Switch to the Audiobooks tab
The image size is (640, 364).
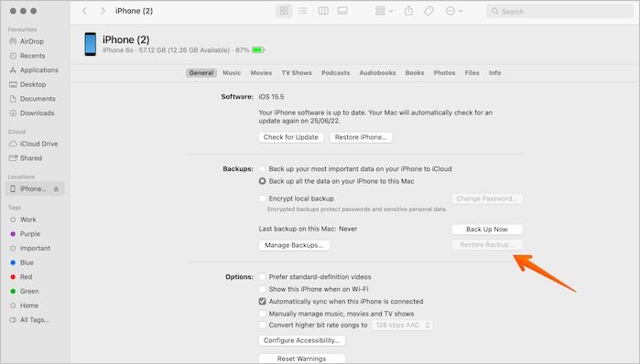pos(377,73)
